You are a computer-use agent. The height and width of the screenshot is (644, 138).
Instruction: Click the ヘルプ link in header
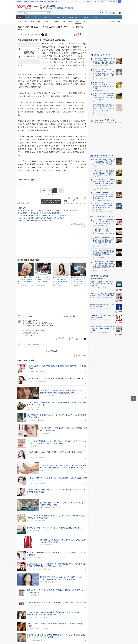tap(94, 2)
